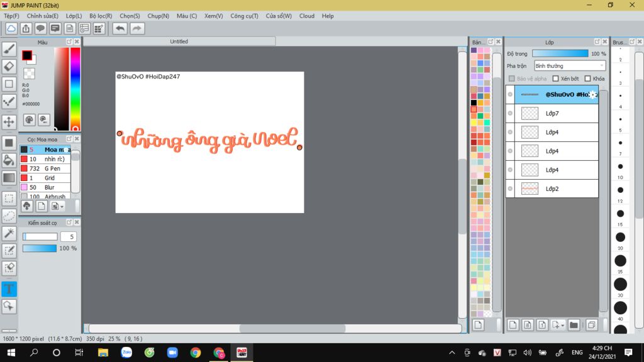This screenshot has width=644, height=362.
Task: Open Zalo from the taskbar
Action: 126,353
